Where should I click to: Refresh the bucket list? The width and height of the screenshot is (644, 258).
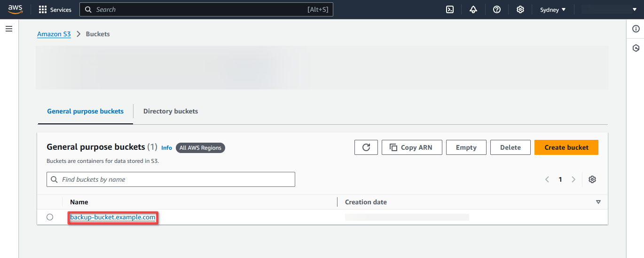click(x=366, y=147)
